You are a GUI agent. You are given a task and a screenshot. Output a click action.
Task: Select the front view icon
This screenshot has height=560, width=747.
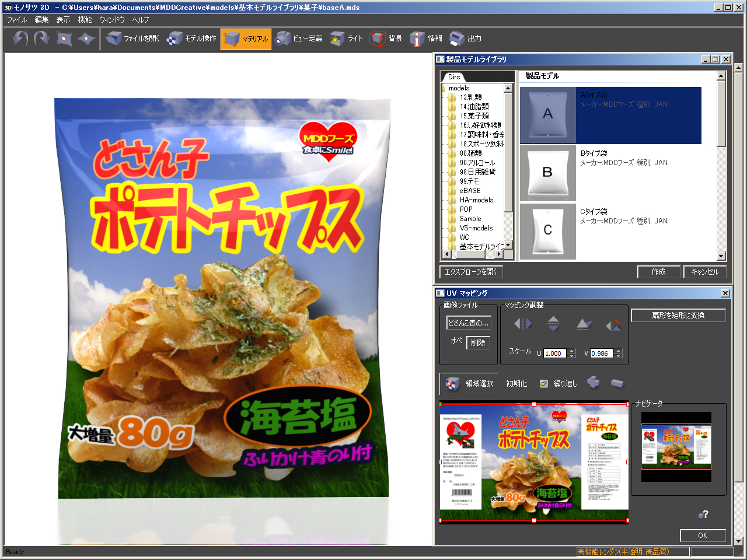64,38
